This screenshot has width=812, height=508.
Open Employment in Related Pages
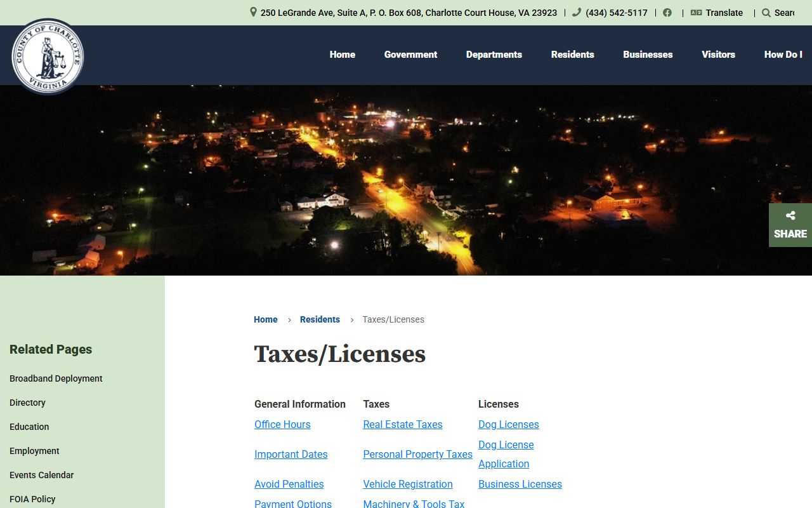[34, 451]
